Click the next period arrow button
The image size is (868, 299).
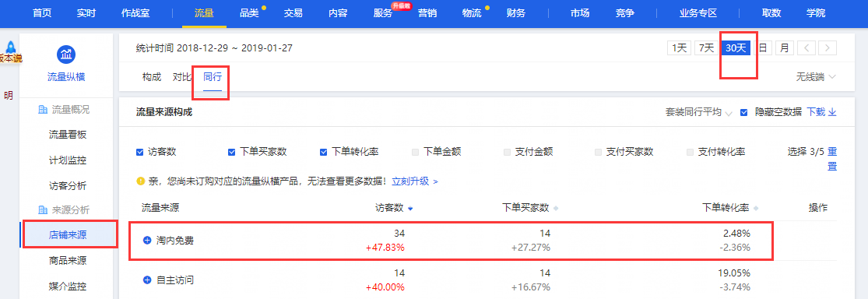[828, 48]
